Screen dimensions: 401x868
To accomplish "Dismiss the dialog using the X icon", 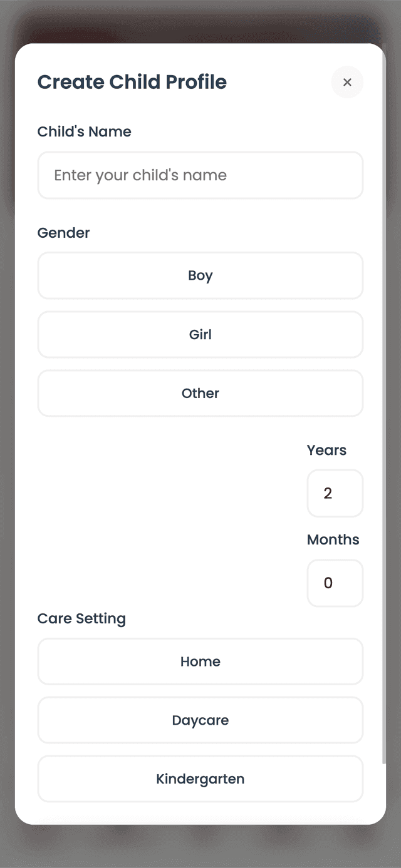I will (x=347, y=82).
